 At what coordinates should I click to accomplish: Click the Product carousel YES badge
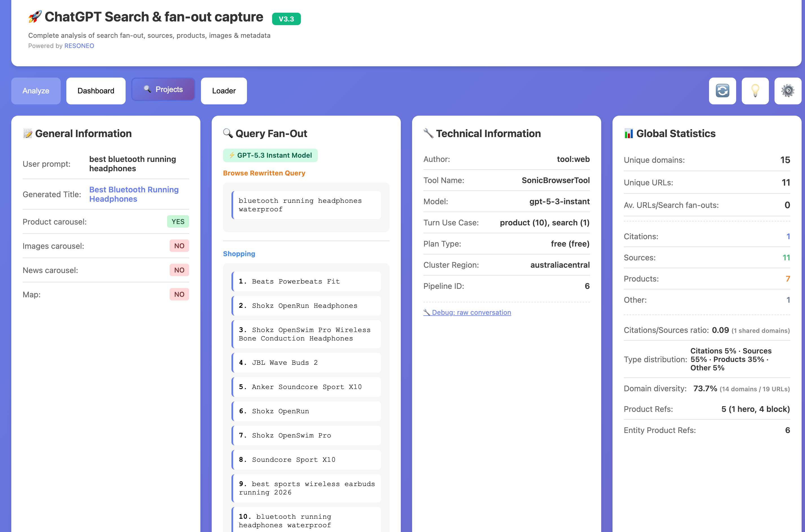[x=178, y=221]
